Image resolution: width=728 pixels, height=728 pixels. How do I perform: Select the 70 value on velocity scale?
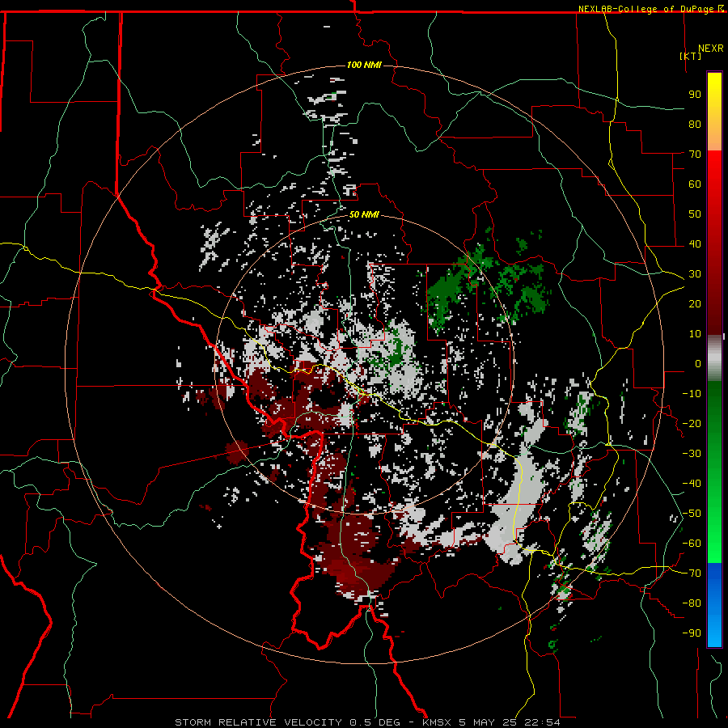[695, 154]
